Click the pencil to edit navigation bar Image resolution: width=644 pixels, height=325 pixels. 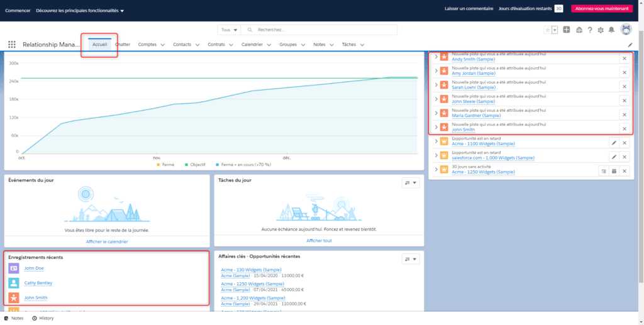(x=630, y=45)
